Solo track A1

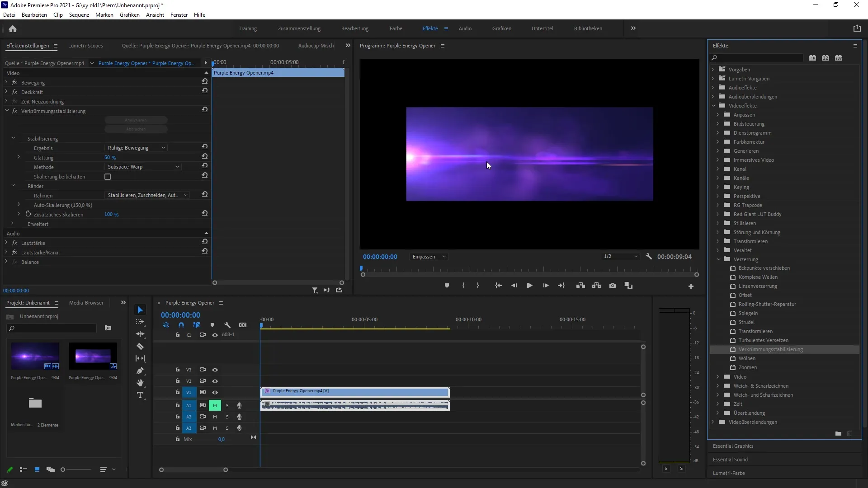[x=227, y=405]
